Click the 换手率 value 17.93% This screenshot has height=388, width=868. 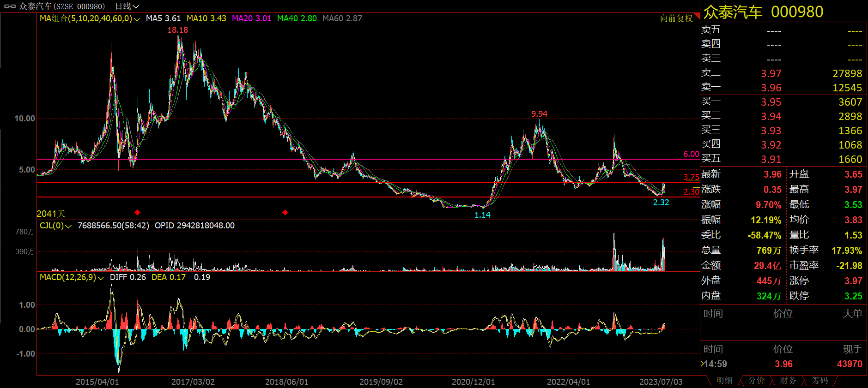(847, 251)
